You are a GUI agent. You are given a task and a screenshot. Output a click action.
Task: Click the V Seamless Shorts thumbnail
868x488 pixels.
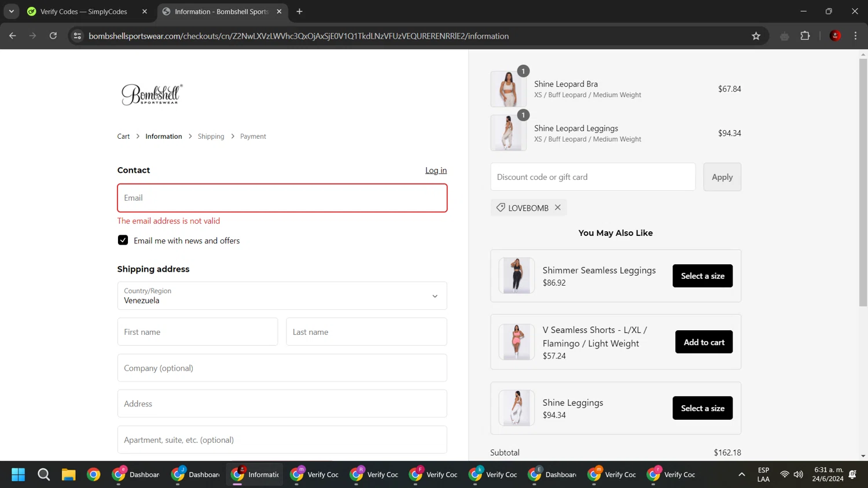pyautogui.click(x=516, y=342)
